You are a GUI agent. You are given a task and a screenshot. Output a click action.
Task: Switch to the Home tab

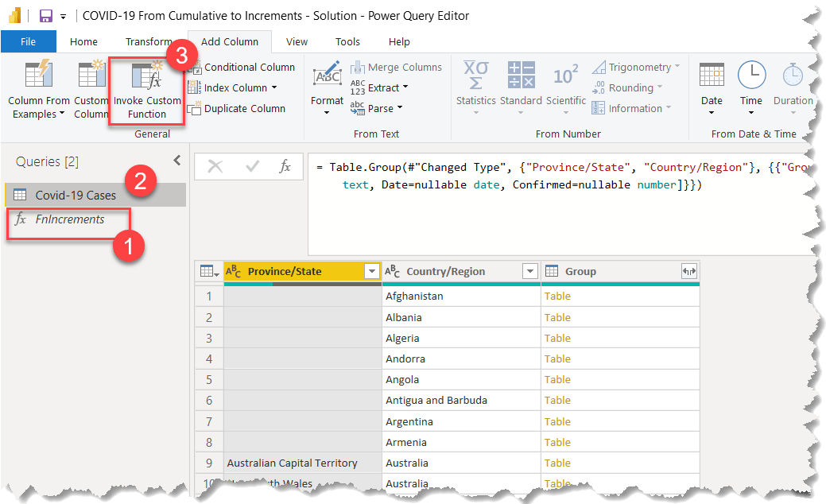pos(83,41)
